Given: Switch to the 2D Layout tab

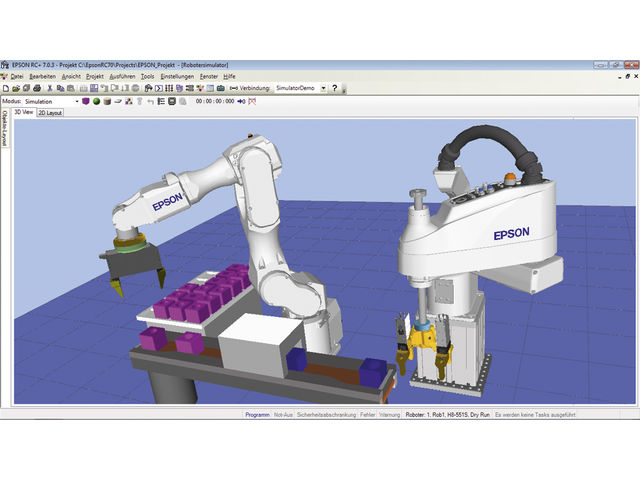Looking at the screenshot, I should point(51,113).
